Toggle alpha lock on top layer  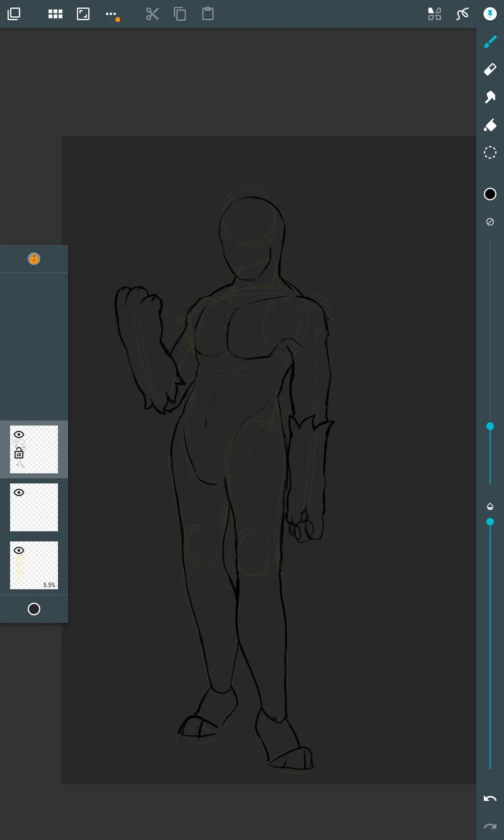[19, 454]
